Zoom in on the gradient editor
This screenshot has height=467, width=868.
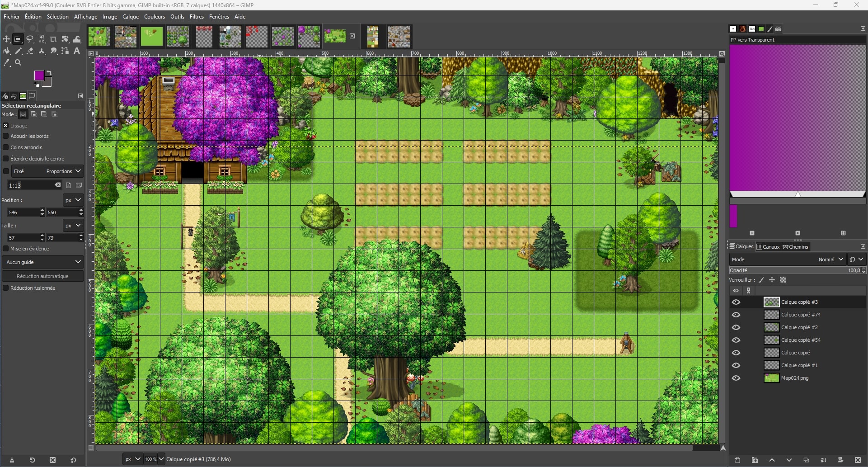[798, 233]
